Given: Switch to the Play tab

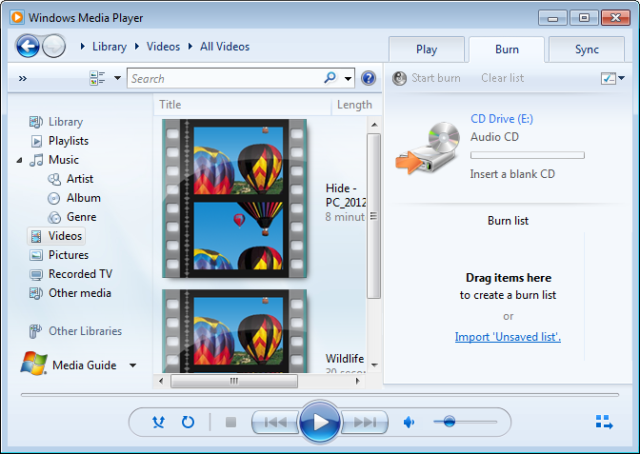Looking at the screenshot, I should click(x=427, y=49).
